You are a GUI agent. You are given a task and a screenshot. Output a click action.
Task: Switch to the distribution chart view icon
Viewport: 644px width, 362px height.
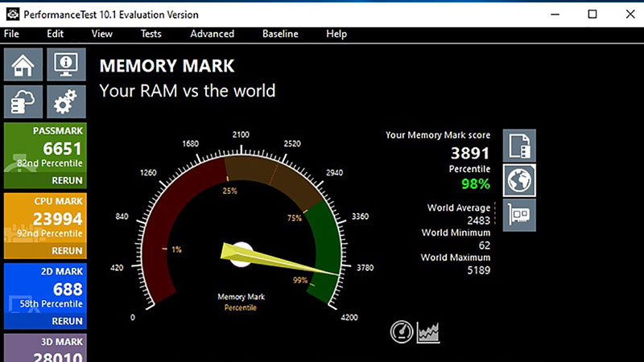428,332
